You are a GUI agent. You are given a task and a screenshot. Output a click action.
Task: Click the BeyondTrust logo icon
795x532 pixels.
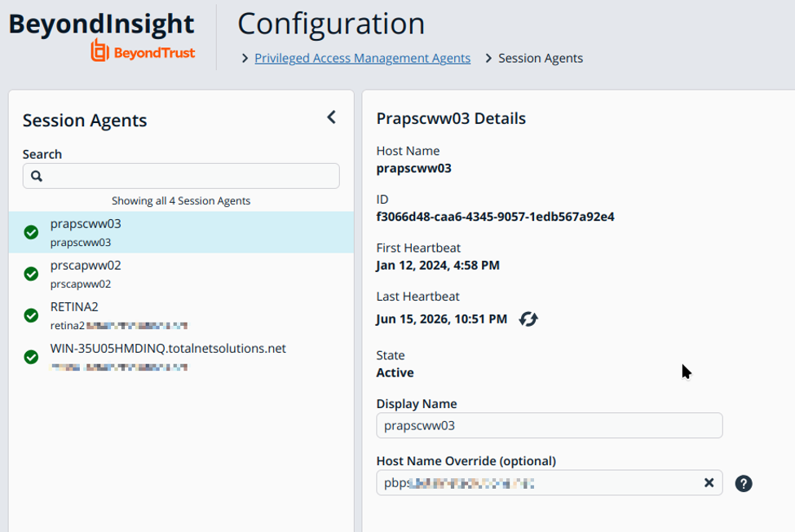(99, 51)
